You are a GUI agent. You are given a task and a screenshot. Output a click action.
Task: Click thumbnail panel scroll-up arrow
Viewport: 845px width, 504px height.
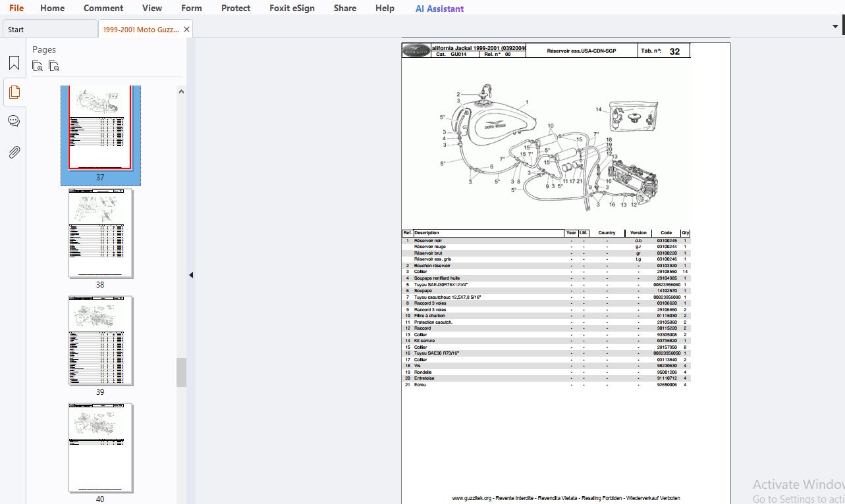(x=181, y=92)
